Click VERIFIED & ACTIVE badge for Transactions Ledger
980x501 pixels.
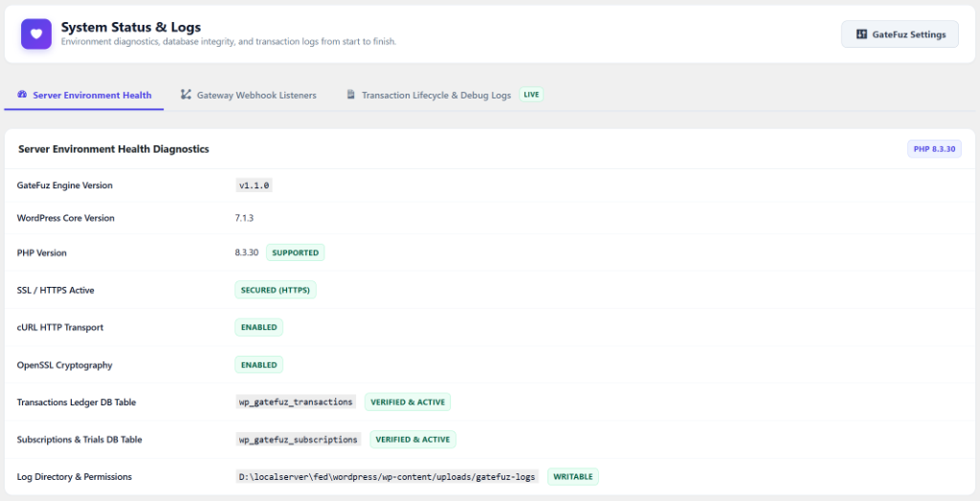[x=408, y=403]
